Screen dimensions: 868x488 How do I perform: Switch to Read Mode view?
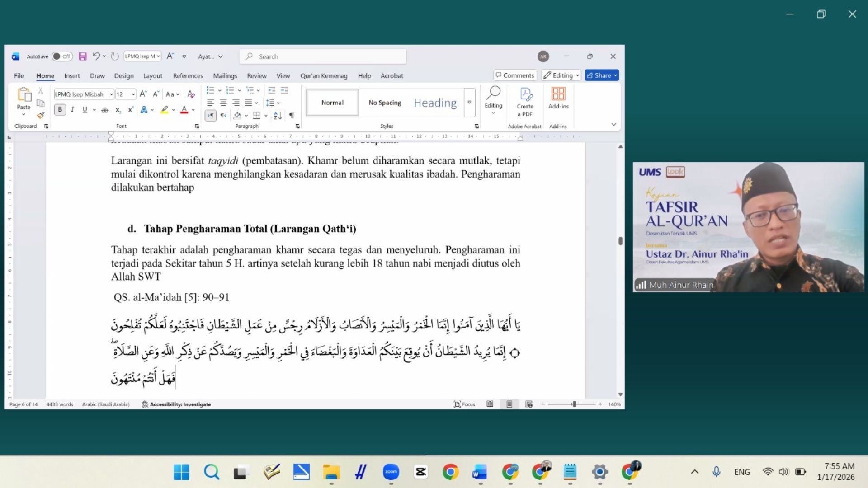[490, 404]
